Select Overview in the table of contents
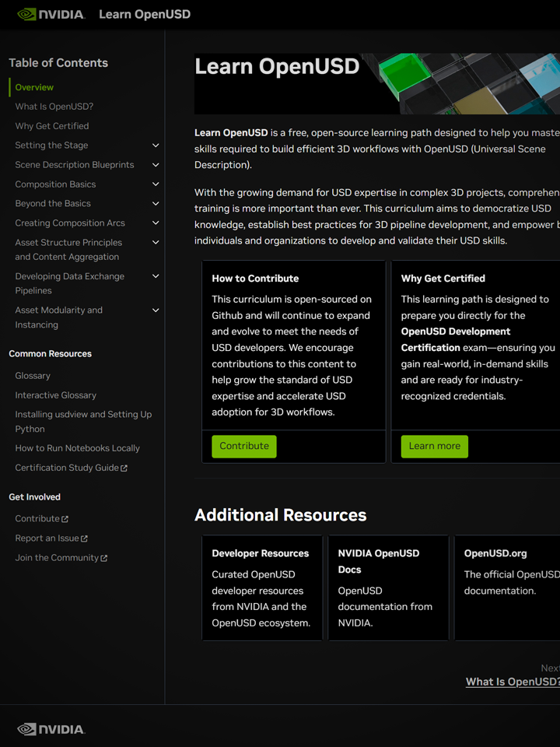 coord(34,87)
